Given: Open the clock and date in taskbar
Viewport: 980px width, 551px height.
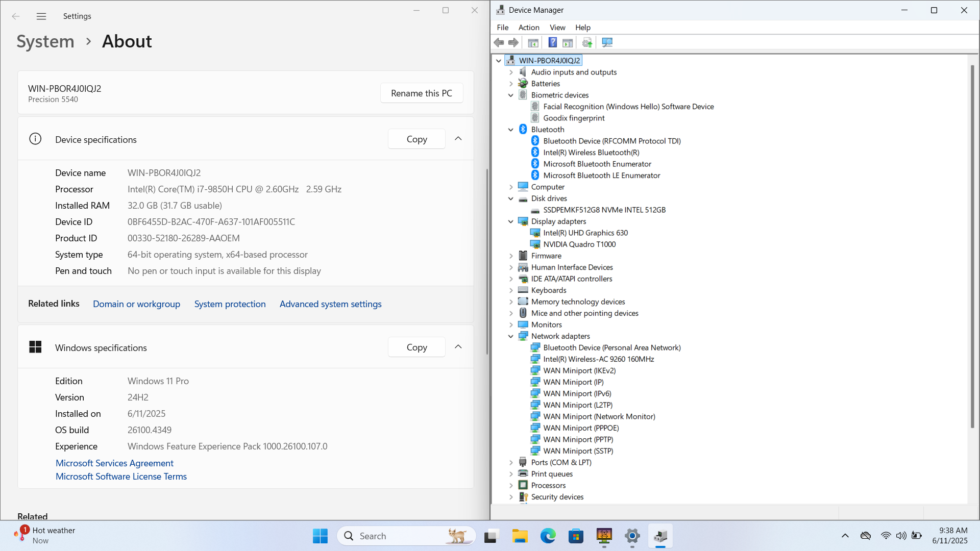Looking at the screenshot, I should (x=950, y=536).
